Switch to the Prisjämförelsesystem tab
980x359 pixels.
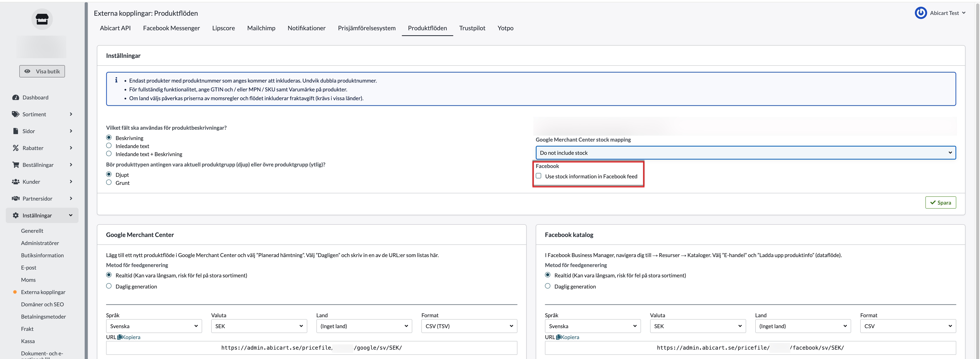366,28
